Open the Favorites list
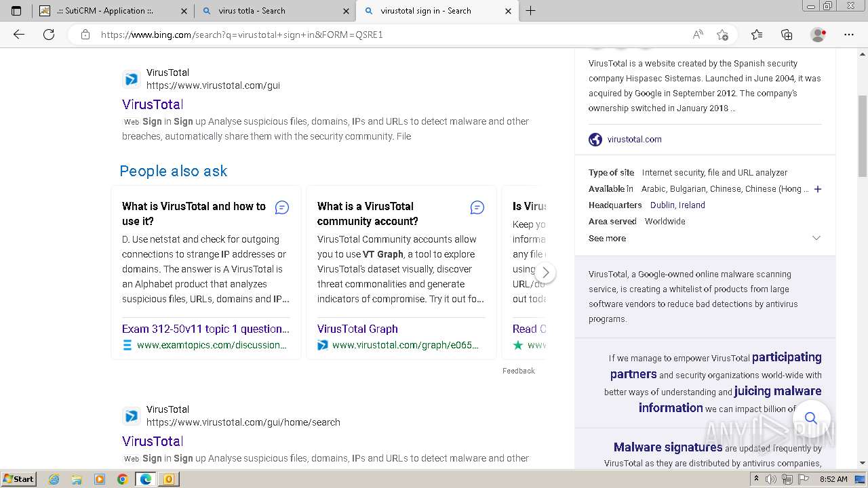Screen dimensions: 868x488 [757, 35]
